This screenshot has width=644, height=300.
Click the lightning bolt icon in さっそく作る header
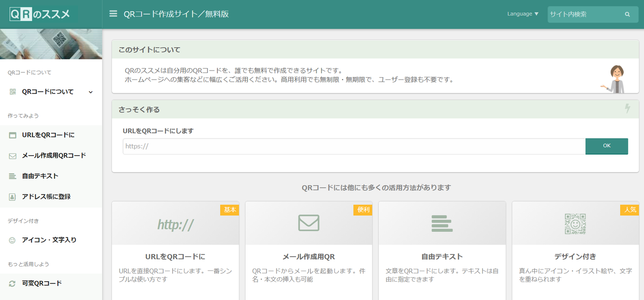[627, 109]
